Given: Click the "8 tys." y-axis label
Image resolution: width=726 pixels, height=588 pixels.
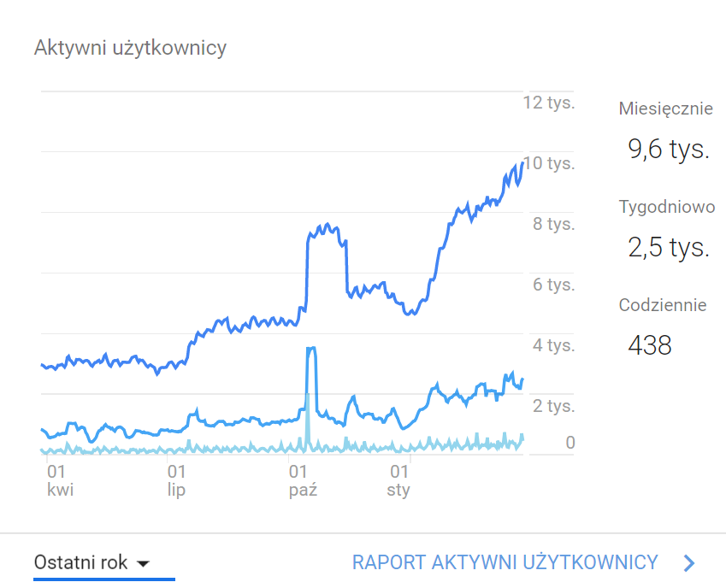Looking at the screenshot, I should 553,224.
